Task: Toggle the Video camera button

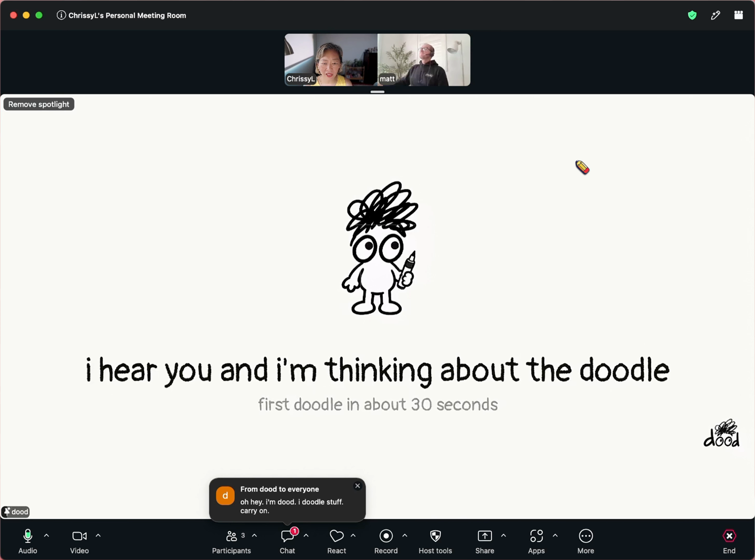Action: (79, 541)
